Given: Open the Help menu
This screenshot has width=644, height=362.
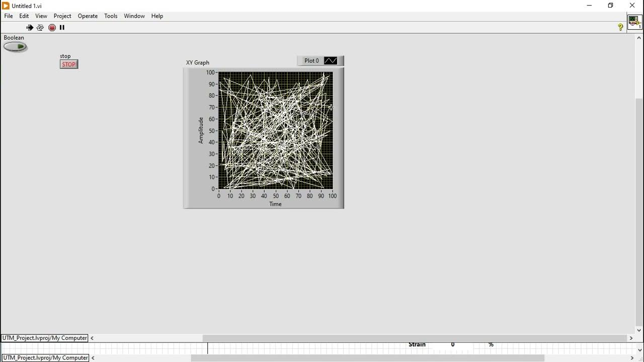Looking at the screenshot, I should (x=157, y=16).
